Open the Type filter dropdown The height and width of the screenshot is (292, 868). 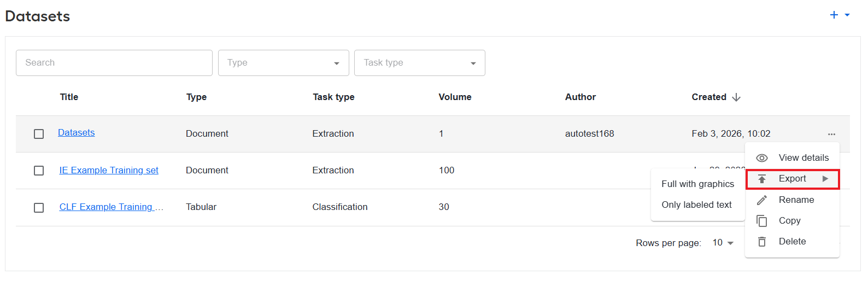[283, 63]
